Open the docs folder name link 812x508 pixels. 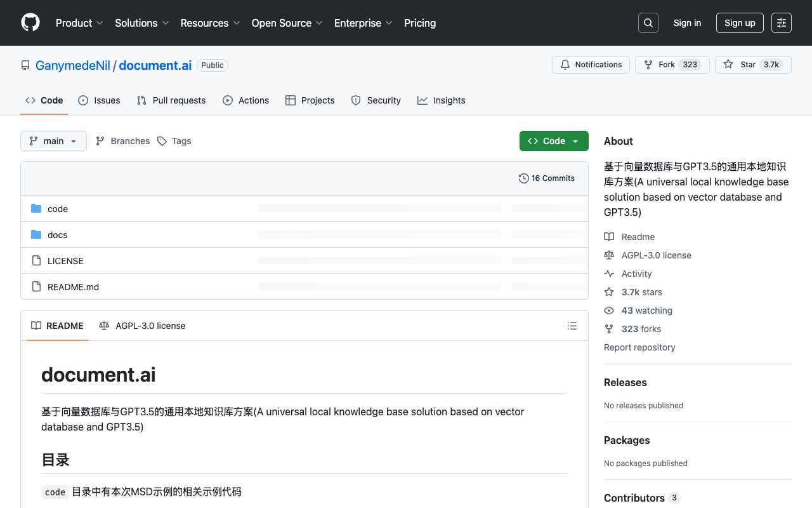tap(57, 235)
